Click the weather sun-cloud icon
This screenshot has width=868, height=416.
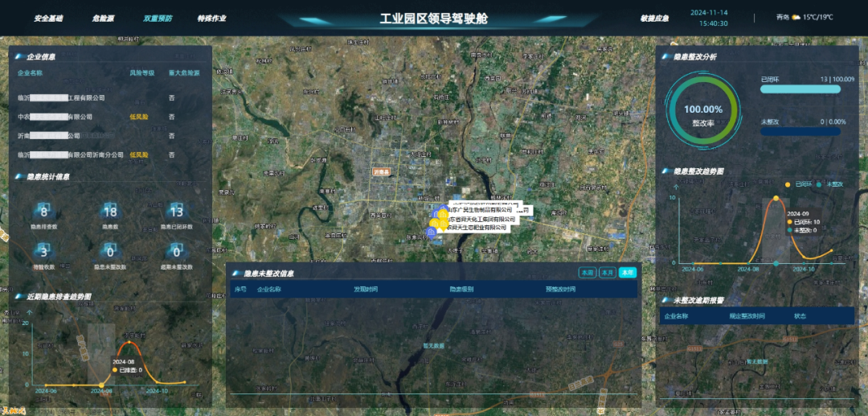(x=795, y=17)
